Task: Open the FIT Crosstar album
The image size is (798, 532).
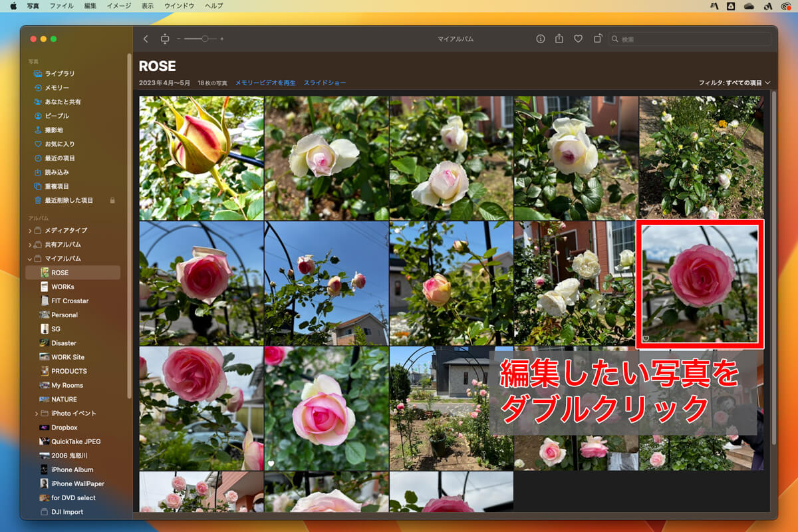Action: 72,301
